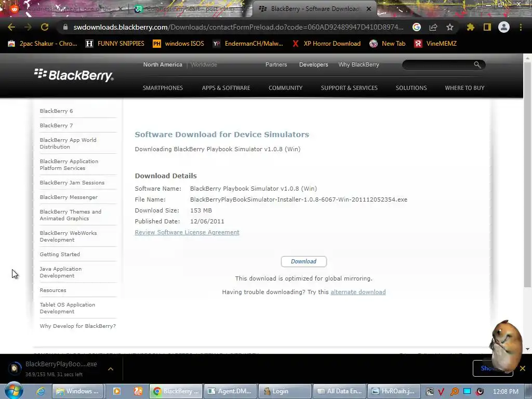The image size is (532, 399).
Task: Click the red V tray icon
Action: point(442,392)
